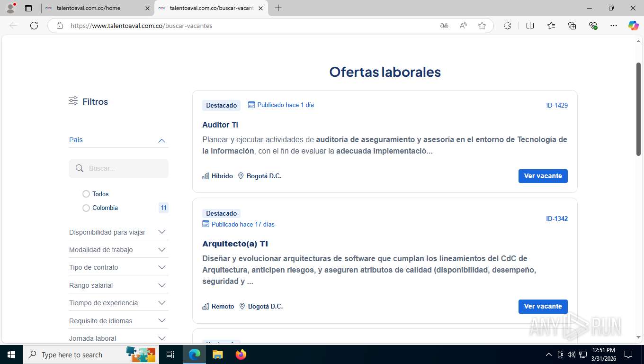Screen dimensions: 644x364
Task: Click the magnifier icon in País search
Action: pyautogui.click(x=80, y=168)
